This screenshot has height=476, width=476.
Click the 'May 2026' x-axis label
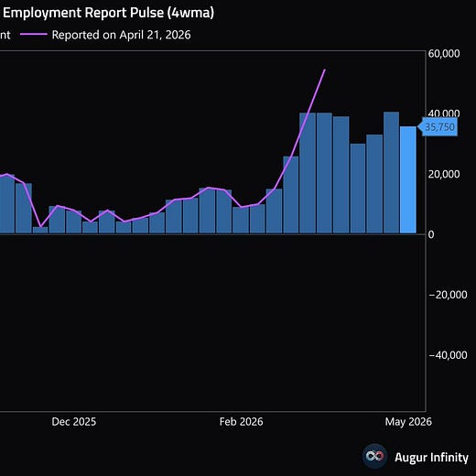coord(408,422)
